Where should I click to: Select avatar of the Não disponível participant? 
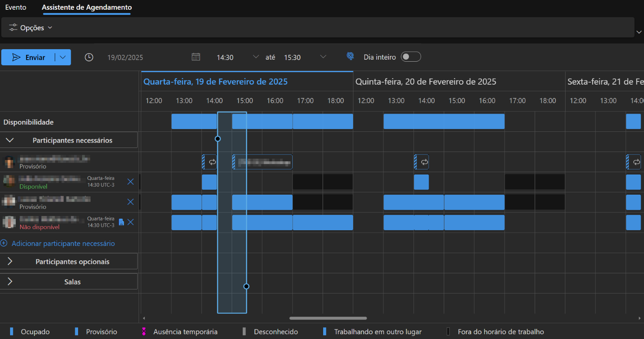pos(9,222)
